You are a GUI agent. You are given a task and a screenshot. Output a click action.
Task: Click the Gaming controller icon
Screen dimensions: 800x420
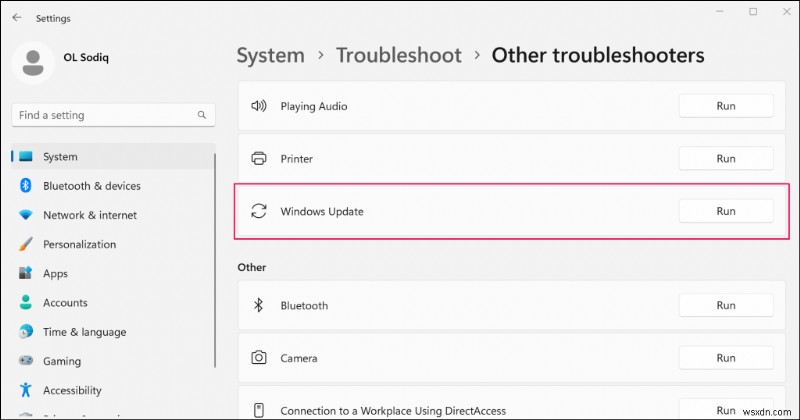coord(26,361)
